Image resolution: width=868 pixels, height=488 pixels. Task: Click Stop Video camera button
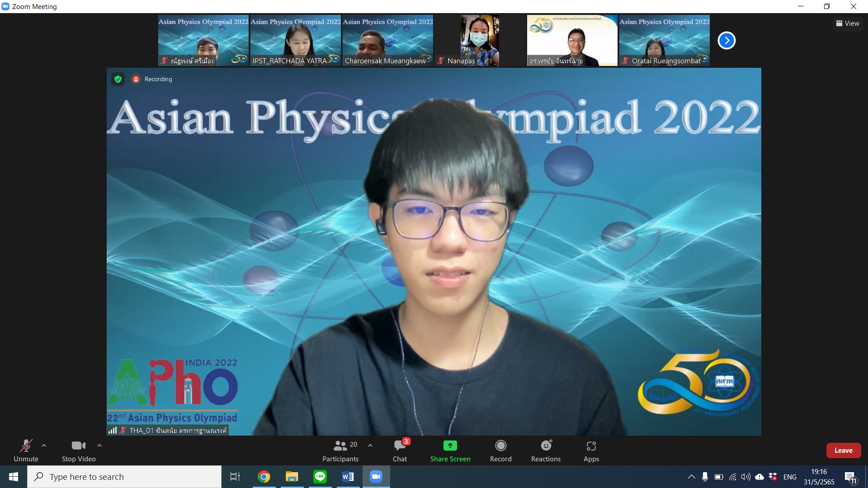tap(79, 450)
